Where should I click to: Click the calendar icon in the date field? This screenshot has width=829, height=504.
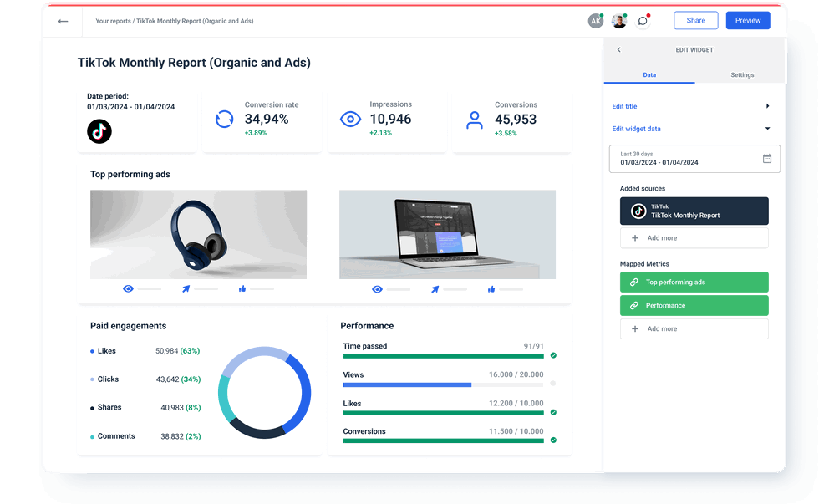(766, 158)
